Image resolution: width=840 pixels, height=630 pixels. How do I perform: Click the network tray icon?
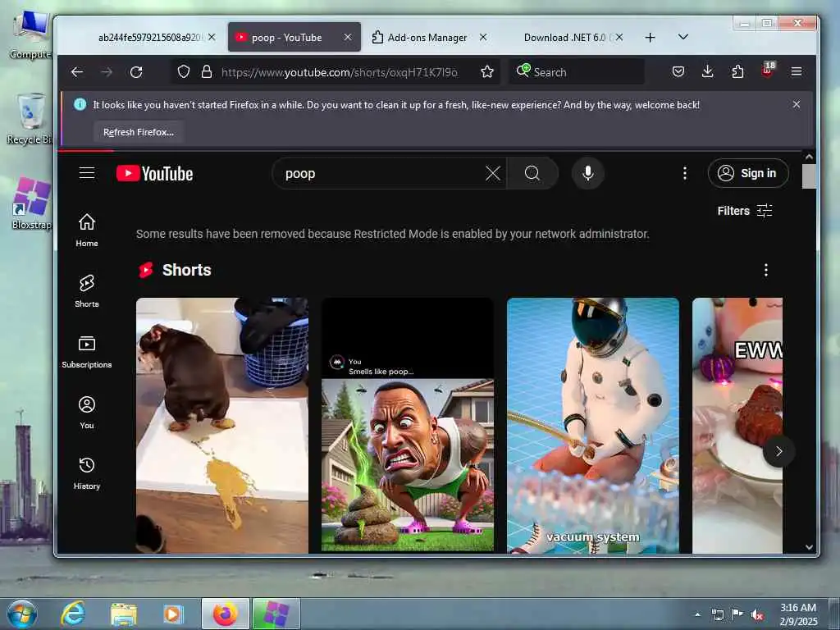click(717, 614)
